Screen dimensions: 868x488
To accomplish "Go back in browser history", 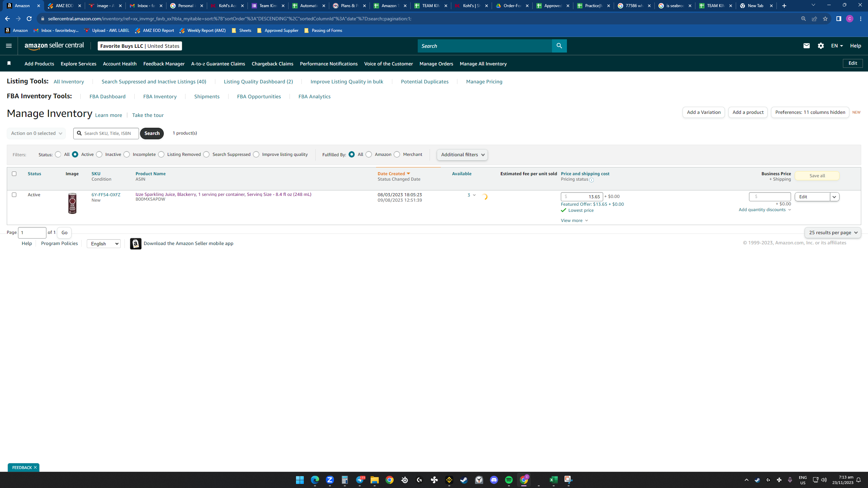I will point(7,19).
